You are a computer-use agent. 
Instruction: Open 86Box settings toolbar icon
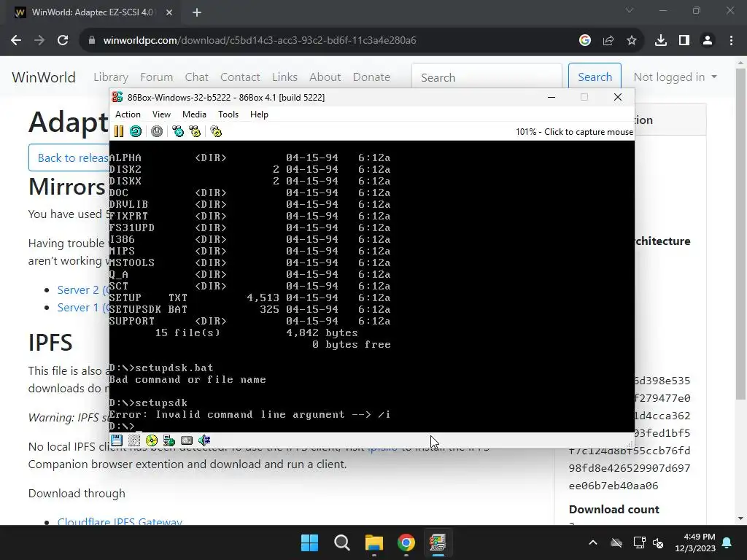coord(216,131)
